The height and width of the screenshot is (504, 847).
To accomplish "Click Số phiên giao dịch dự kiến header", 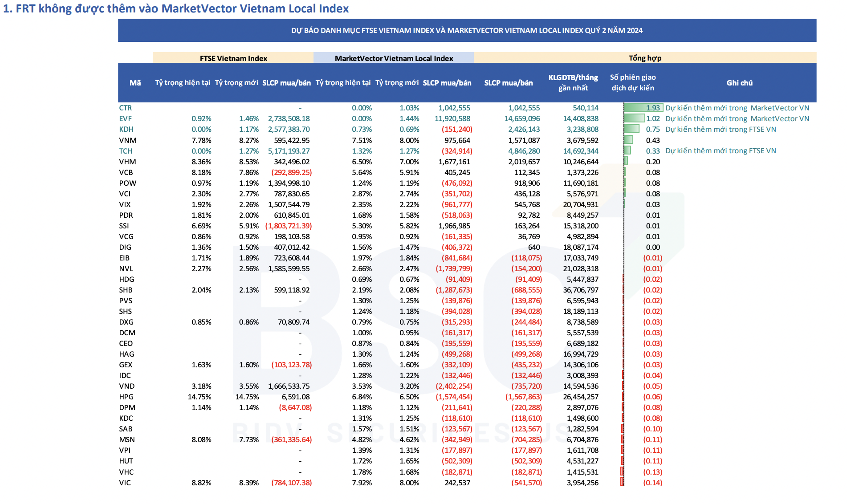I will tap(632, 83).
